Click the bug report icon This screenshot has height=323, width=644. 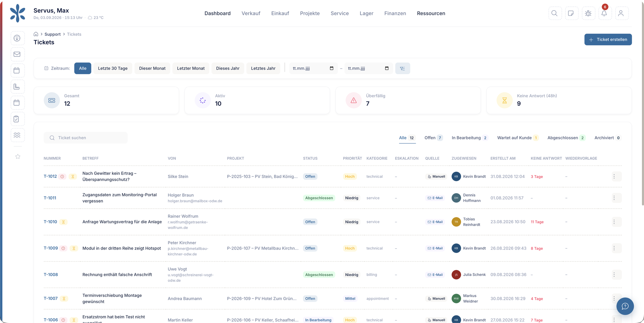click(x=588, y=13)
